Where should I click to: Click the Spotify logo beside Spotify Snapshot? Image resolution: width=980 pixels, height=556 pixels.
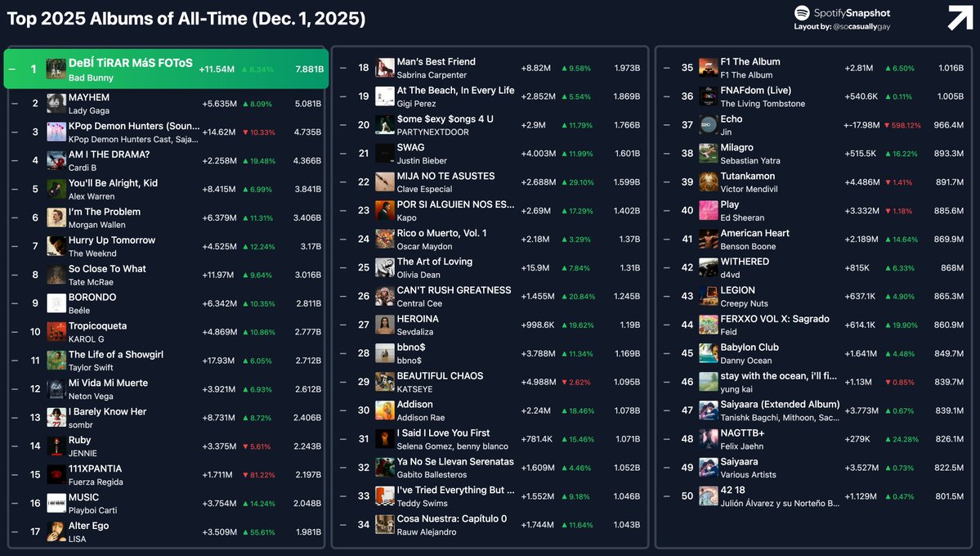[x=801, y=12]
